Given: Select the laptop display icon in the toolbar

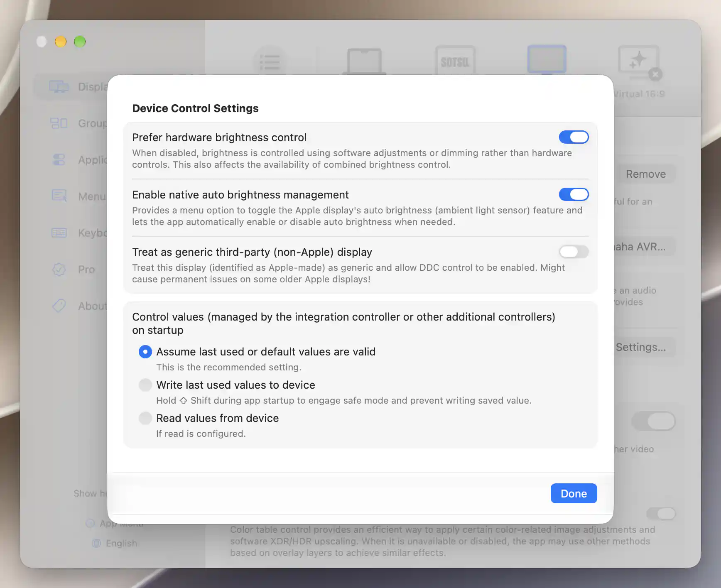Looking at the screenshot, I should [364, 61].
